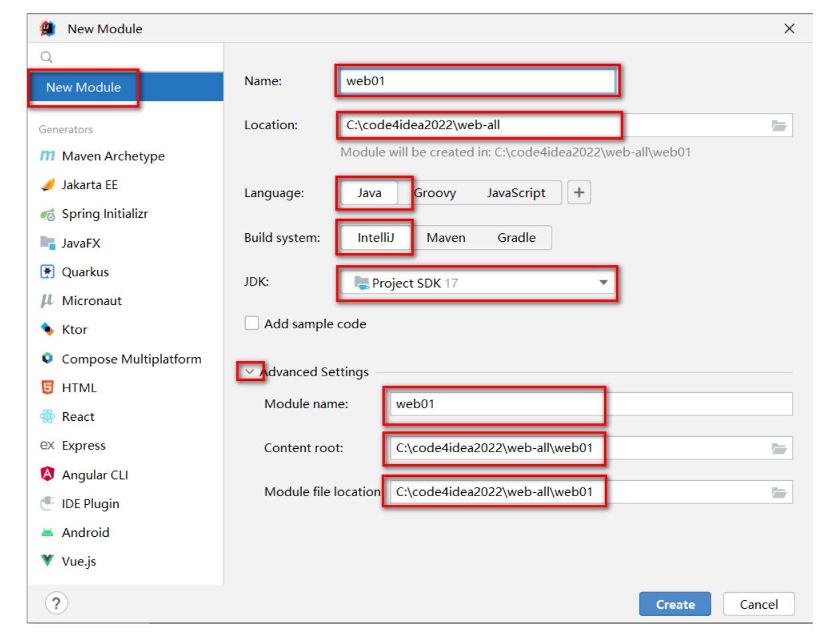Set language to Groovy
The height and width of the screenshot is (640, 840).
tap(435, 193)
